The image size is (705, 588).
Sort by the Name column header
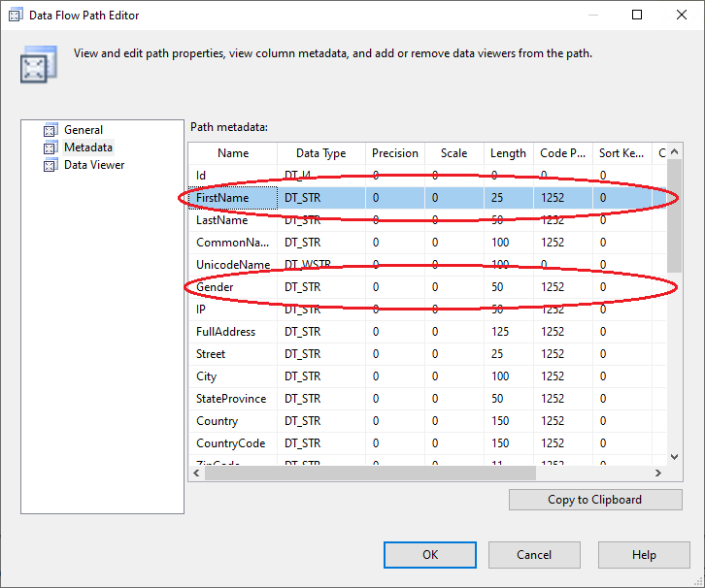[x=233, y=153]
